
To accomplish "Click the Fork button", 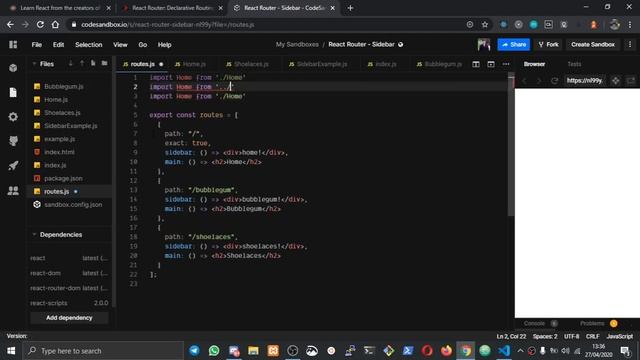I will 548,44.
